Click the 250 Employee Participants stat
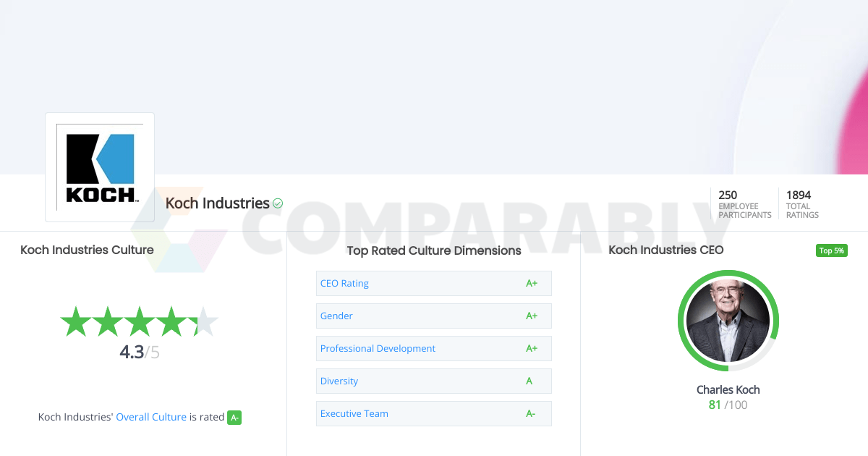The width and height of the screenshot is (868, 456). point(744,204)
